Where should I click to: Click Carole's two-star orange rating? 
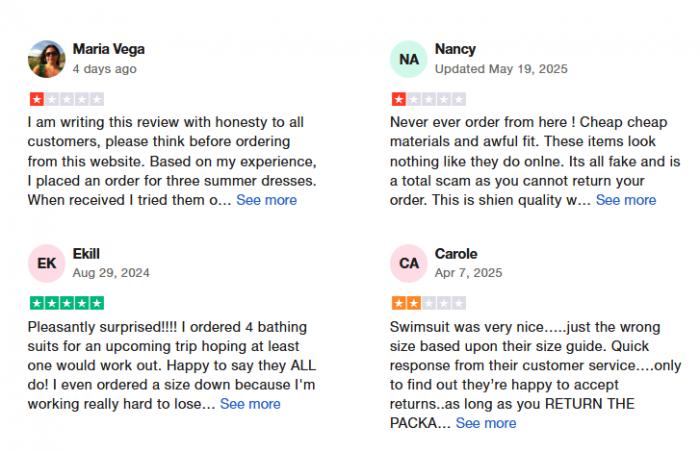pos(429,303)
